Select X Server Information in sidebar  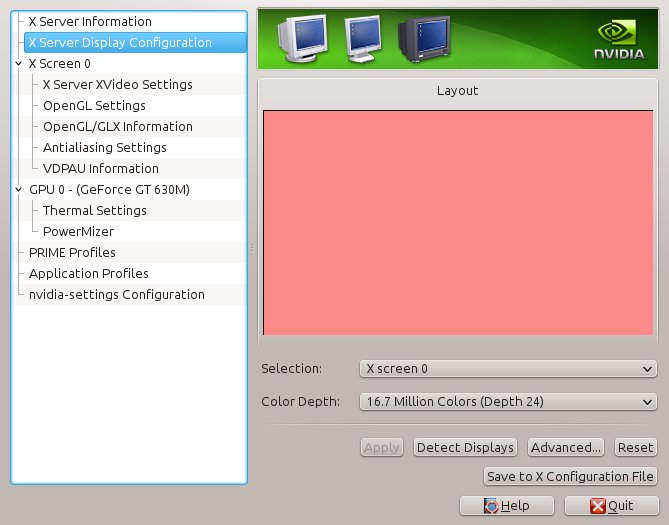[x=90, y=21]
